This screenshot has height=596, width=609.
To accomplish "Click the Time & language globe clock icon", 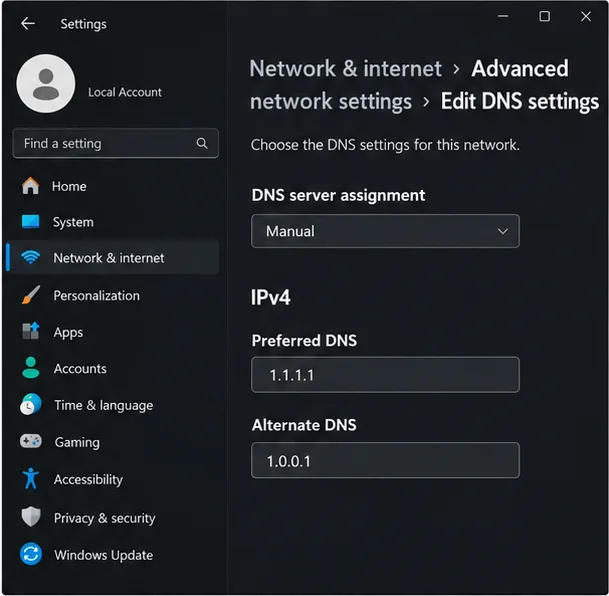I will pos(31,404).
